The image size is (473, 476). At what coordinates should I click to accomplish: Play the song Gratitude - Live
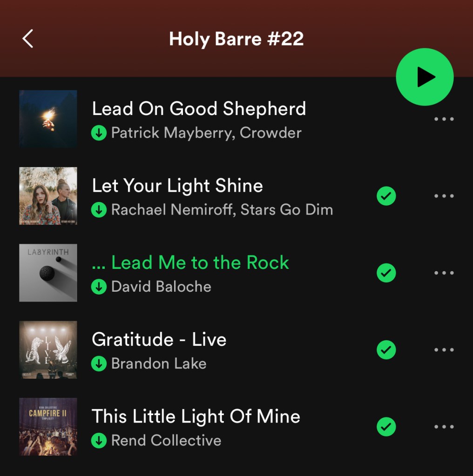pos(159,339)
